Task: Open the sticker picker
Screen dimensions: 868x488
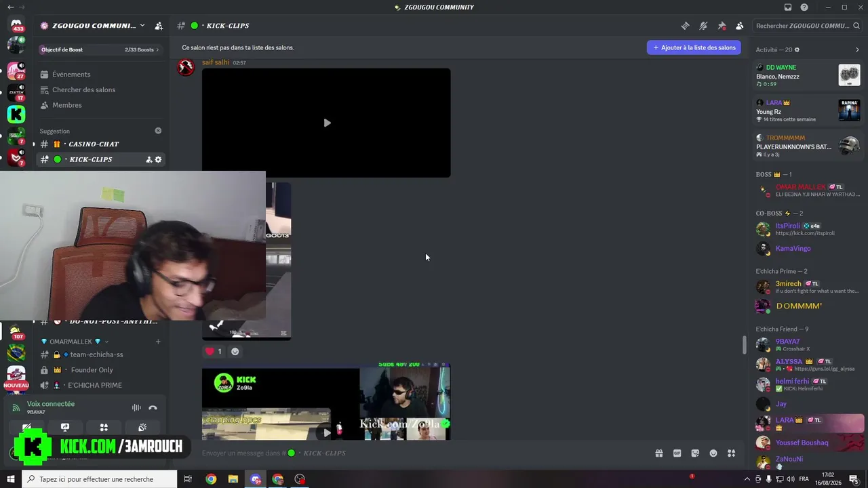Action: coord(695,453)
